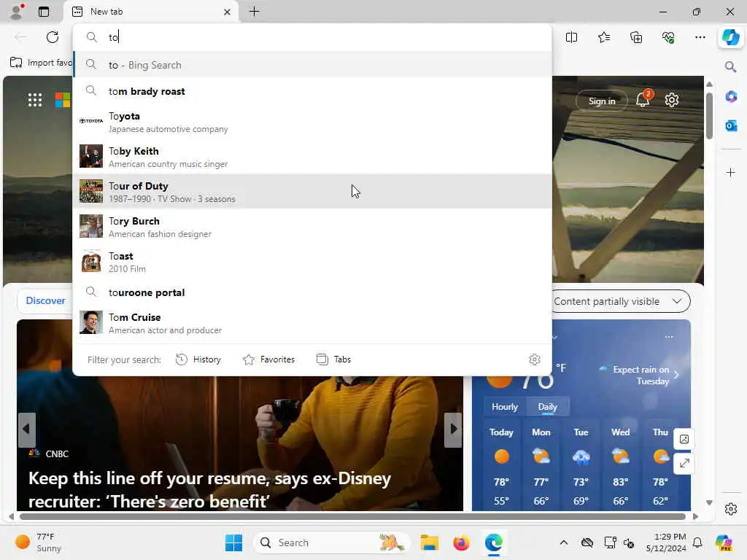
Task: Open Settings and more ellipsis menu
Action: tap(700, 37)
